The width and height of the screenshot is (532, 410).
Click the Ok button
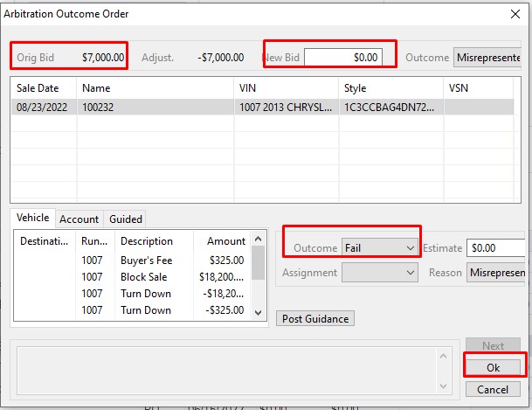point(493,367)
